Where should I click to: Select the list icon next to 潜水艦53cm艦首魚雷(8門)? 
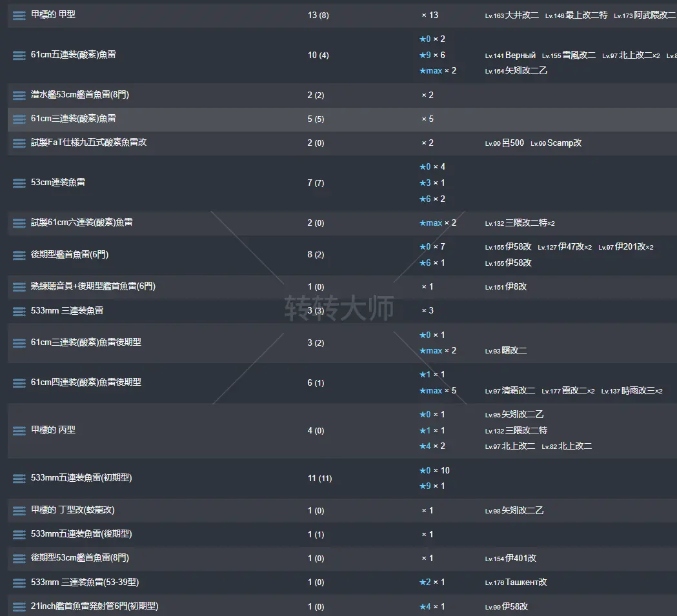pos(19,95)
